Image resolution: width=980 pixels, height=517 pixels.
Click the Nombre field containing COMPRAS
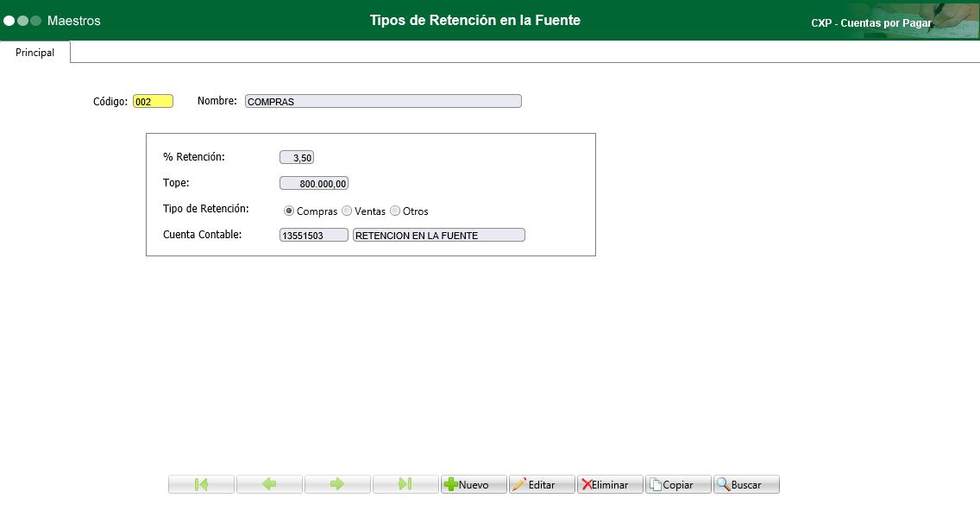pos(383,100)
